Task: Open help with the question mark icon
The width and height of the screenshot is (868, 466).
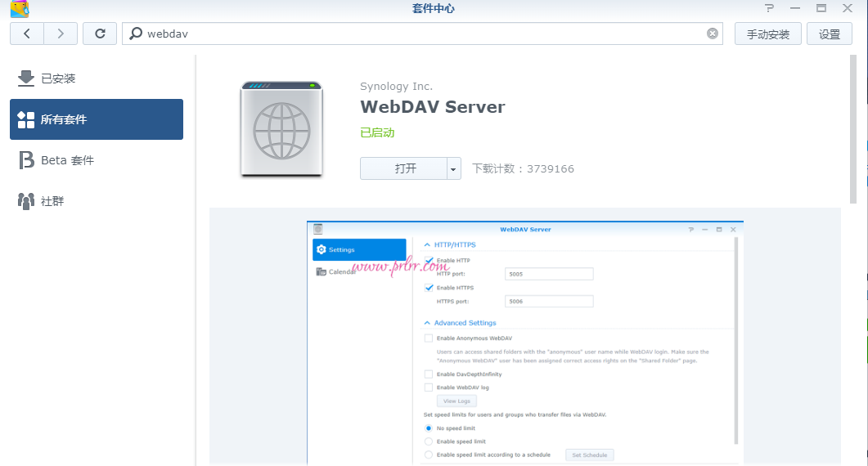Action: [769, 8]
